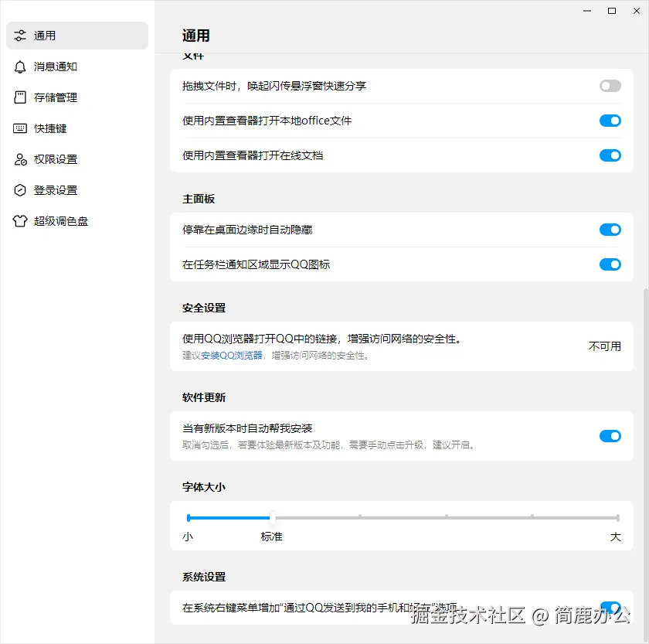649x644 pixels.
Task: Disable automatic installation of new versions
Action: click(x=610, y=436)
